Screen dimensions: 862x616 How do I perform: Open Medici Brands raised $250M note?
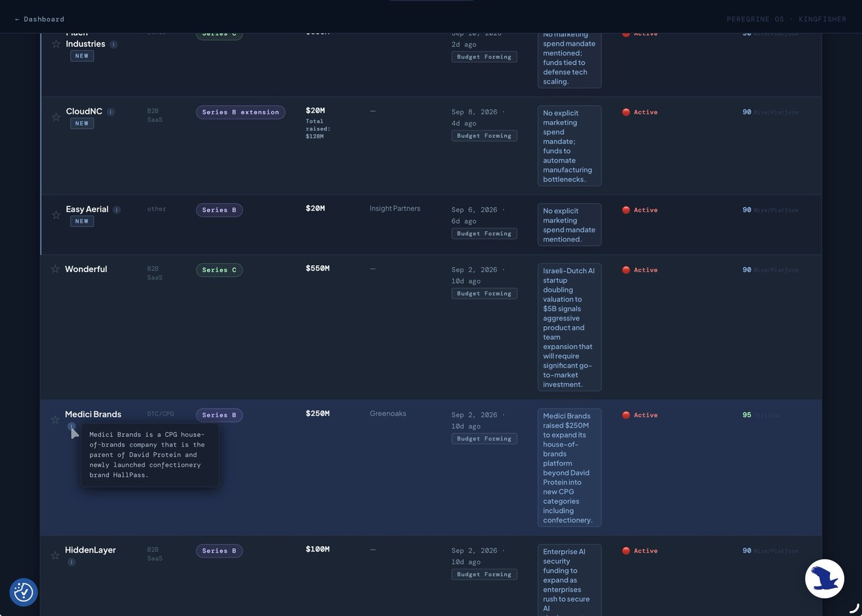click(x=570, y=468)
